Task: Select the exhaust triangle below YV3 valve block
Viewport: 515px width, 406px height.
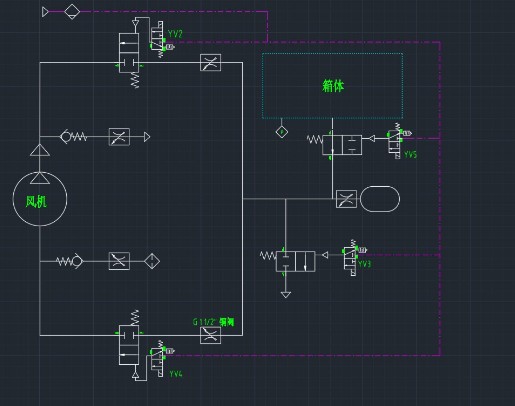Action: point(286,295)
